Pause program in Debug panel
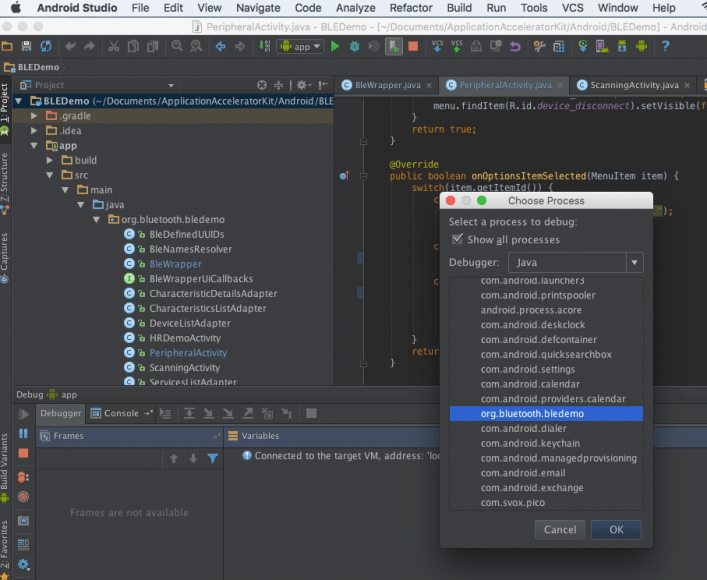 point(23,433)
